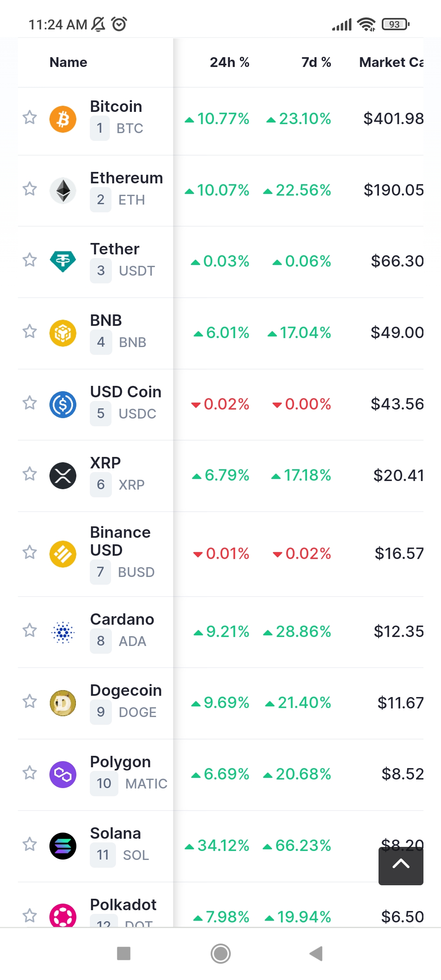
Task: Add USD Coin to watchlist star
Action: tap(30, 403)
